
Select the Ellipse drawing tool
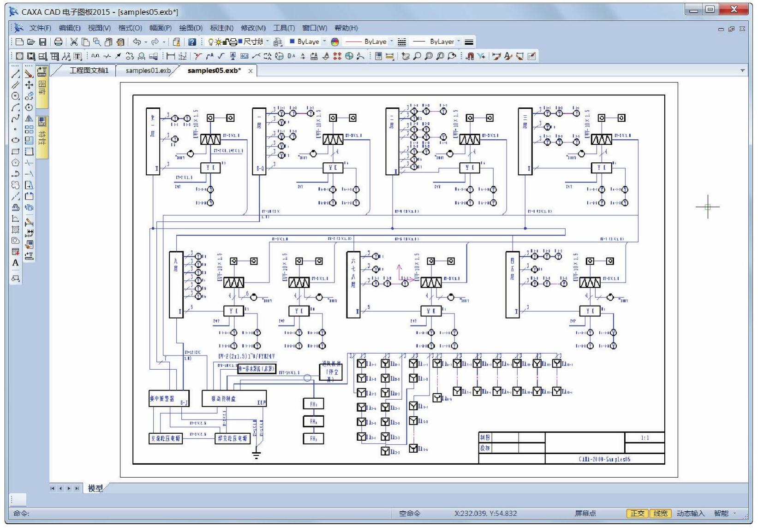tap(15, 140)
